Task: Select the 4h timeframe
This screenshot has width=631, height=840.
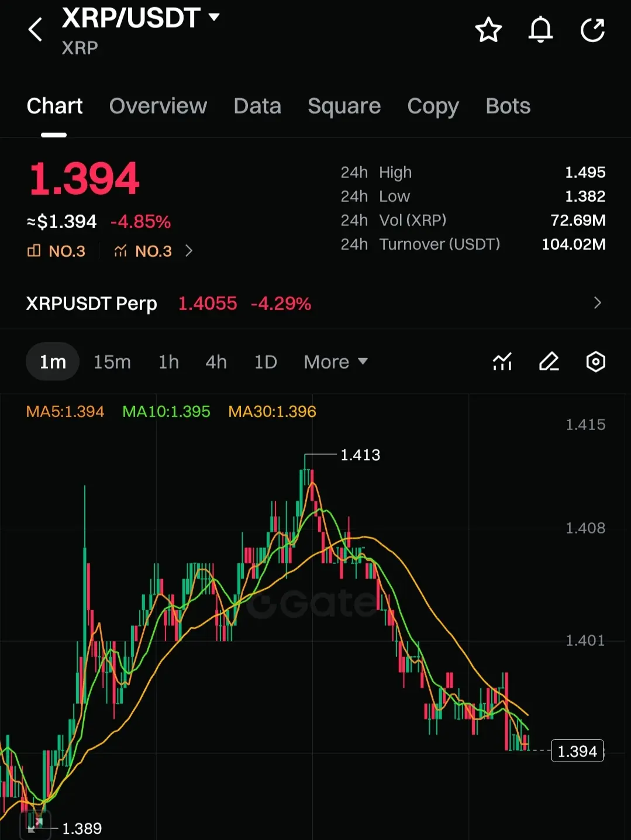Action: point(216,362)
